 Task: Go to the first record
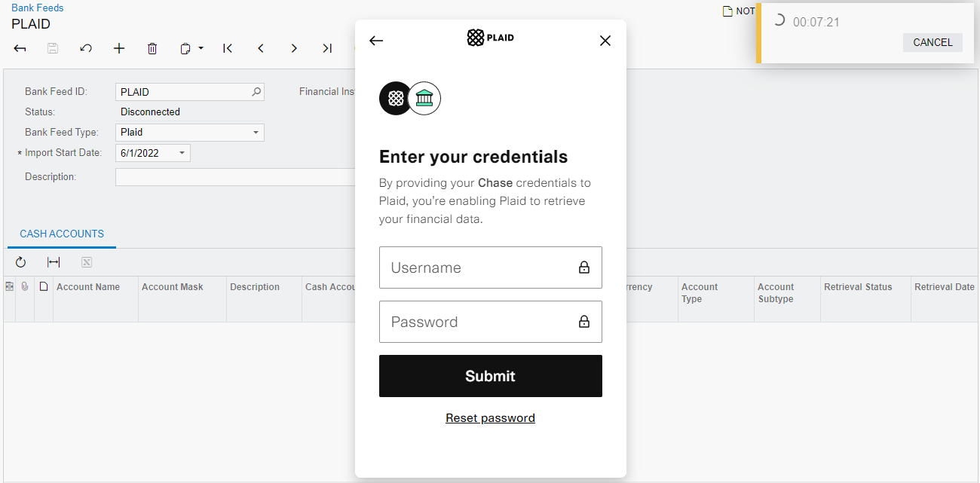coord(228,48)
